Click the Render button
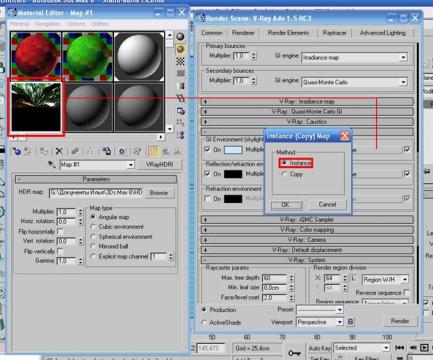 point(400,321)
